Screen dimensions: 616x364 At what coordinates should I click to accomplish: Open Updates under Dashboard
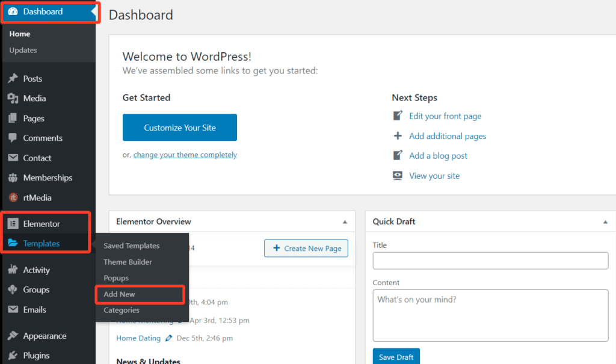click(23, 51)
